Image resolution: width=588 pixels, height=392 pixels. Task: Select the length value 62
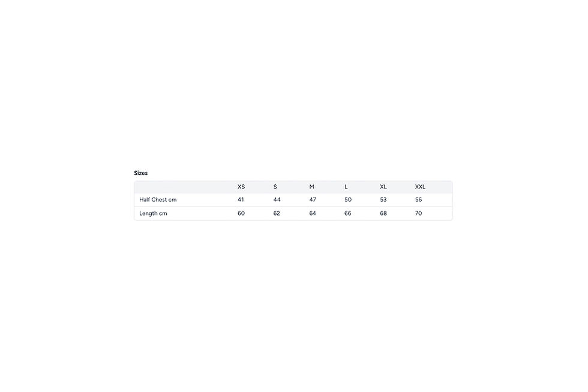click(x=277, y=214)
